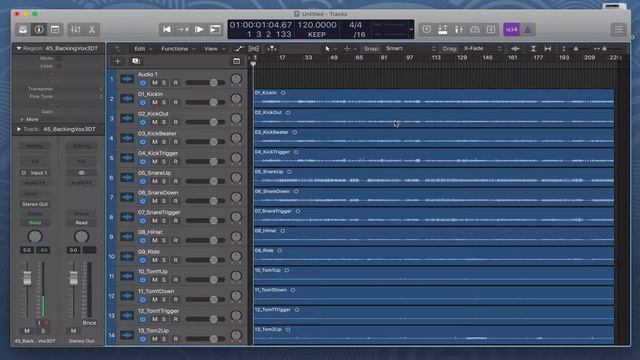Solo the 02_KickOut track
This screenshot has width=640, height=360.
164,122
